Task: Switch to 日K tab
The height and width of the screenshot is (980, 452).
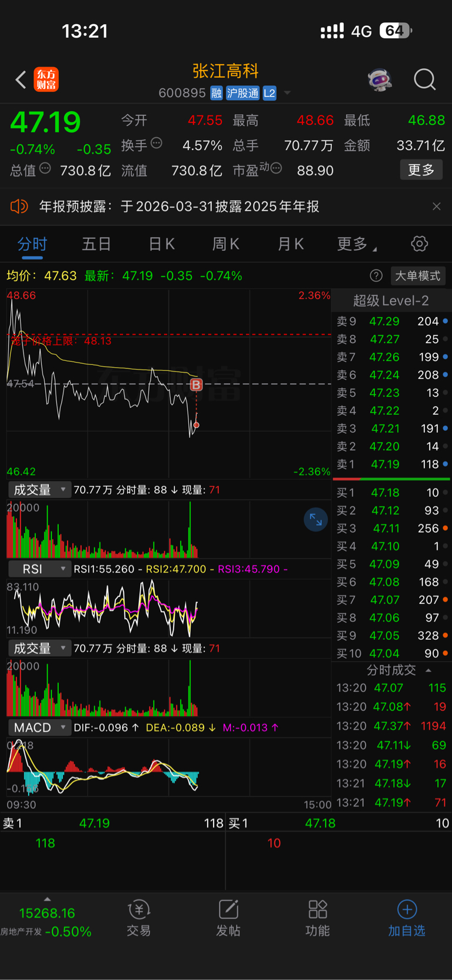Action: (x=161, y=244)
